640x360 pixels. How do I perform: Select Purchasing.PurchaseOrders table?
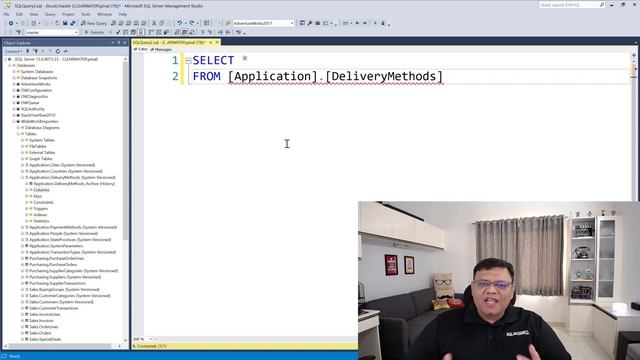[53, 264]
